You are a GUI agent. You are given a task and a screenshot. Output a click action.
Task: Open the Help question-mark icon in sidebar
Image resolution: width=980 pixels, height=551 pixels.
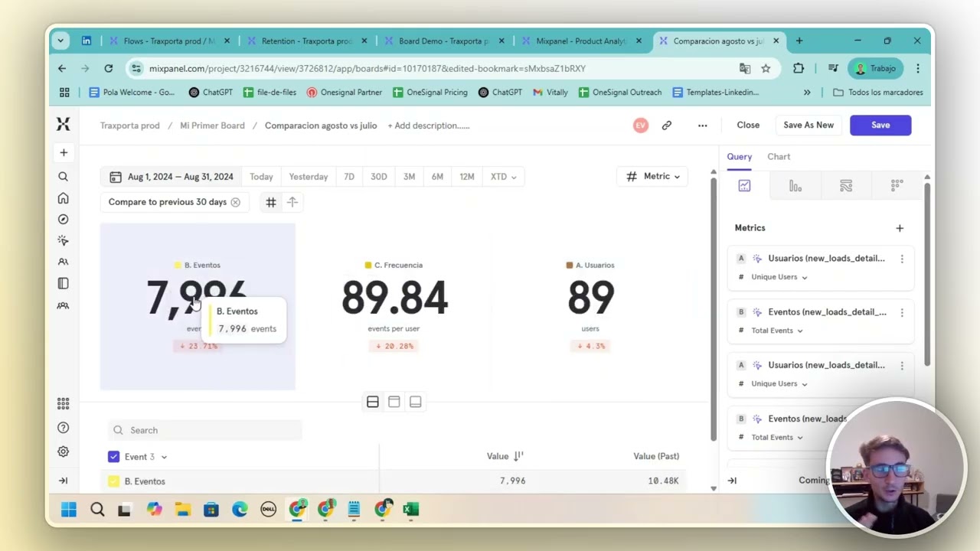(x=64, y=428)
